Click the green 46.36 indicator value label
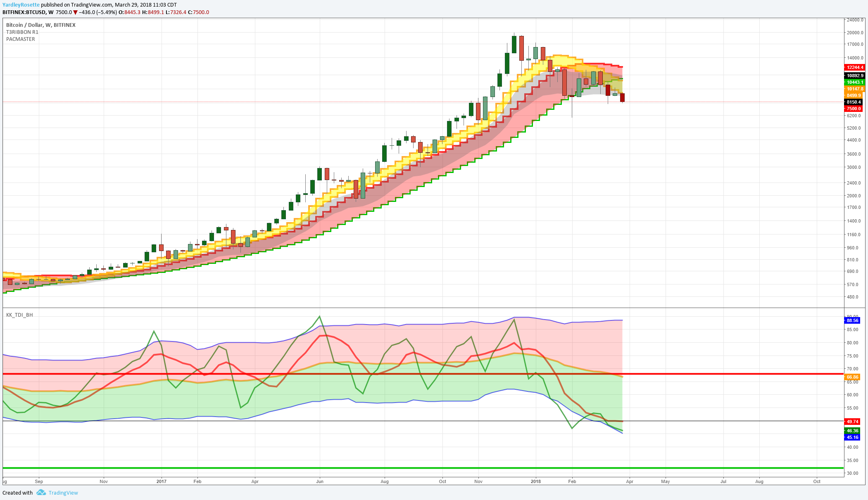The width and height of the screenshot is (868, 500). [852, 431]
